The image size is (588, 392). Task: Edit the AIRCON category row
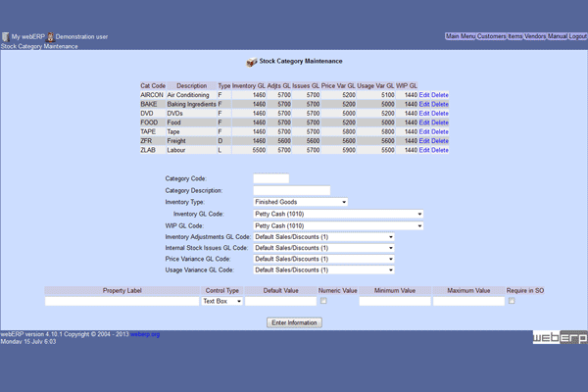(x=424, y=95)
